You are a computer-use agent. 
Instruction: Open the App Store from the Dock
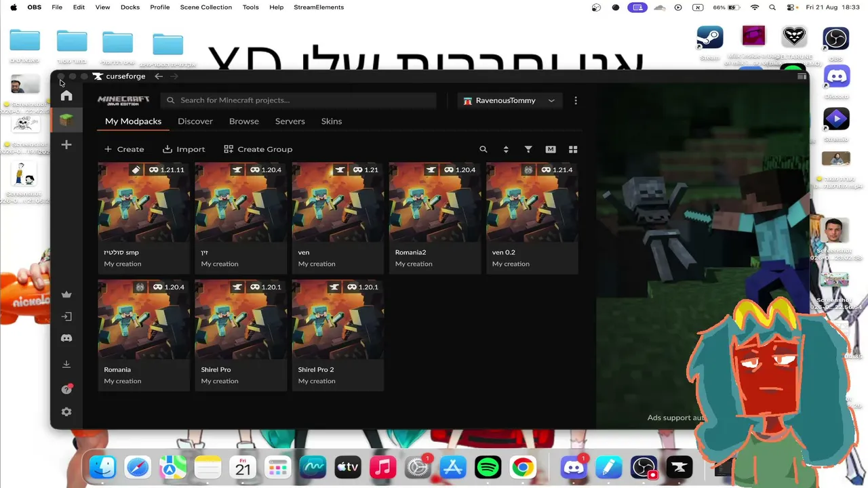click(x=453, y=467)
